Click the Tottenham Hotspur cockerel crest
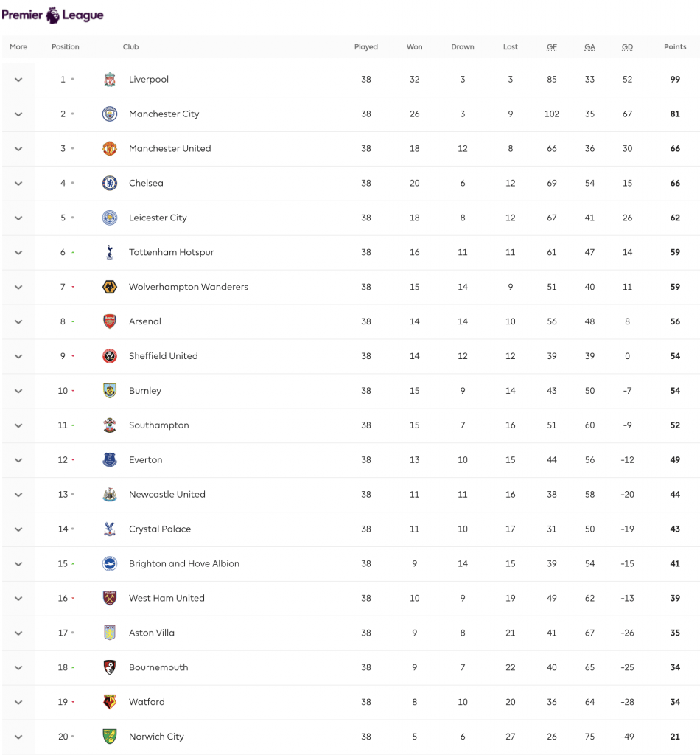 click(110, 252)
